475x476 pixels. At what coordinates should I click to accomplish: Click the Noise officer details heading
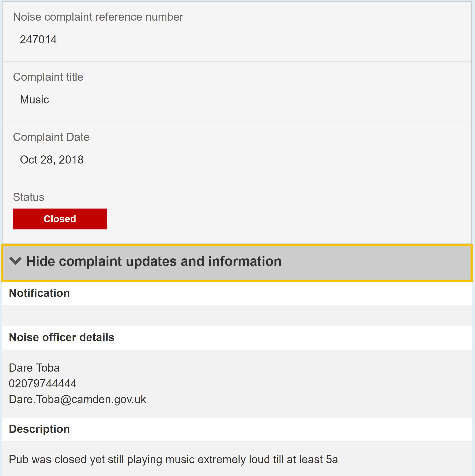pos(62,338)
